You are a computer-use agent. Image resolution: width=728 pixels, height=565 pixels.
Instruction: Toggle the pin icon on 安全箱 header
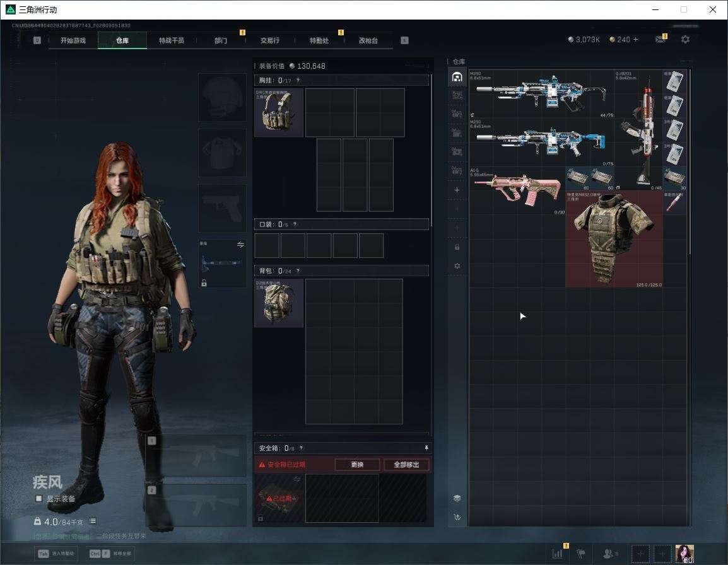coord(426,448)
